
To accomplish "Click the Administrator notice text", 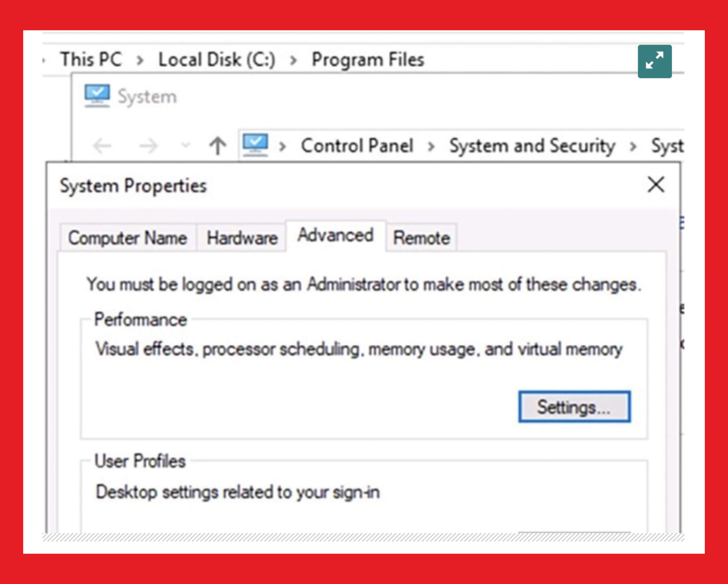I will coord(364,285).
